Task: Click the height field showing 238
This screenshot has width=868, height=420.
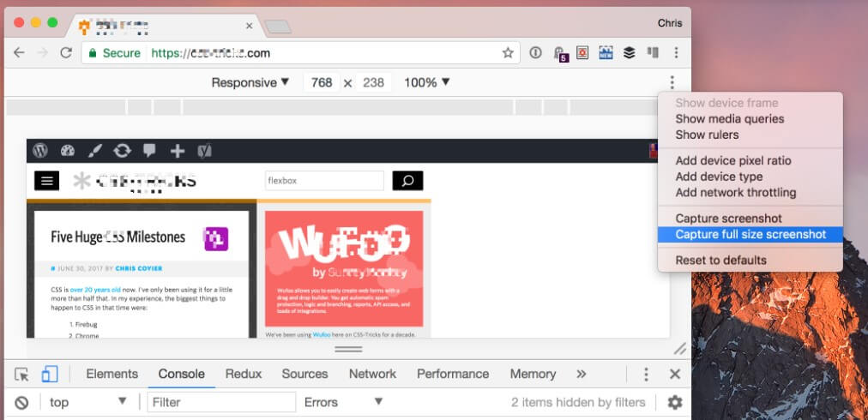Action: [374, 82]
